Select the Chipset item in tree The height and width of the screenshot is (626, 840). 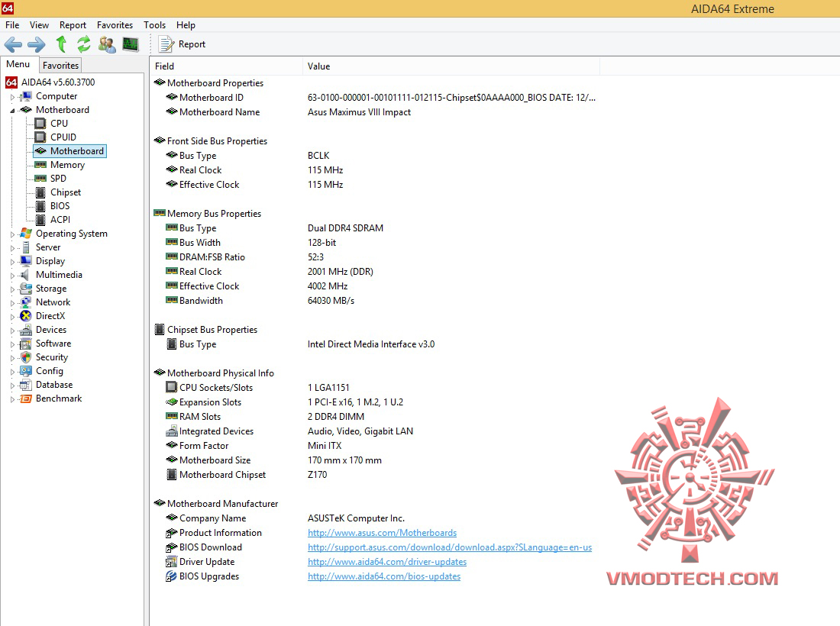click(x=66, y=192)
